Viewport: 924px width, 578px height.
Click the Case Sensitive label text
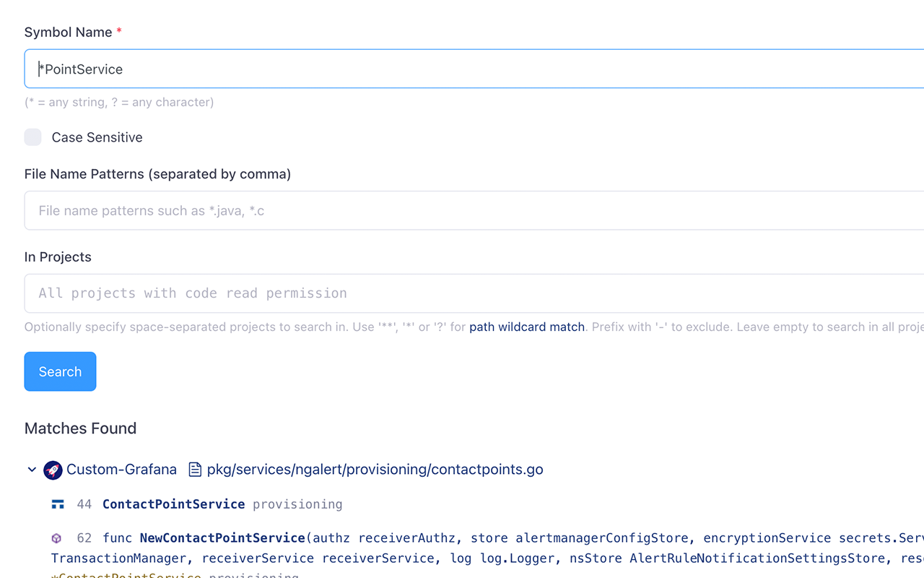point(97,137)
